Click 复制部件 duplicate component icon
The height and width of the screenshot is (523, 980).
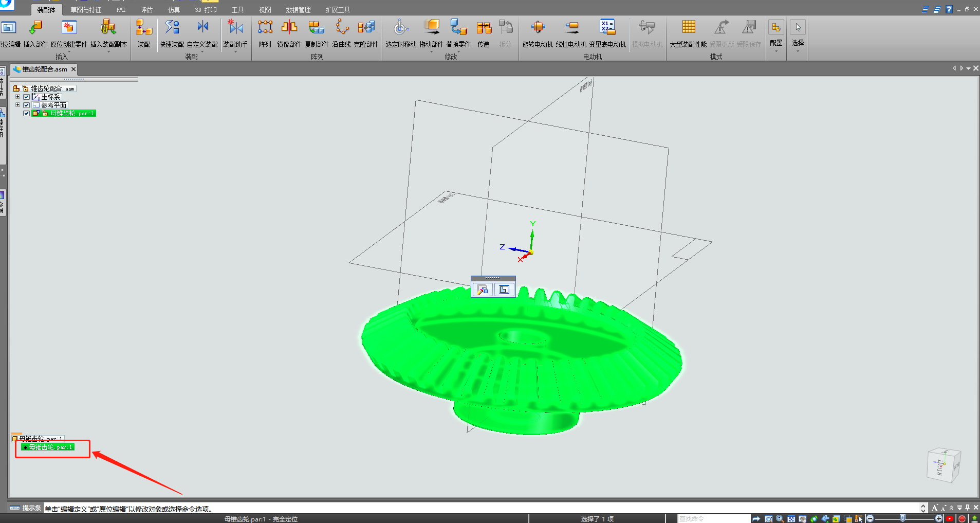click(317, 28)
